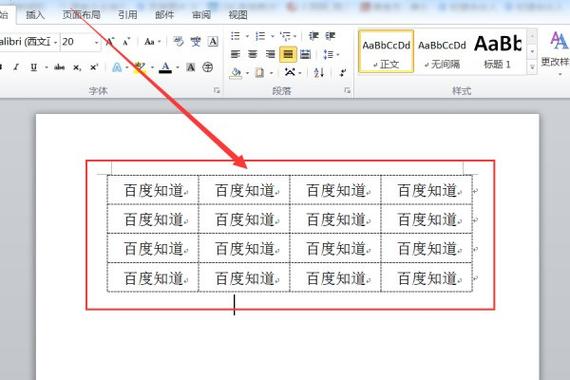This screenshot has height=380, width=570.
Task: Apply Character Shading to the text
Action: pyautogui.click(x=190, y=67)
